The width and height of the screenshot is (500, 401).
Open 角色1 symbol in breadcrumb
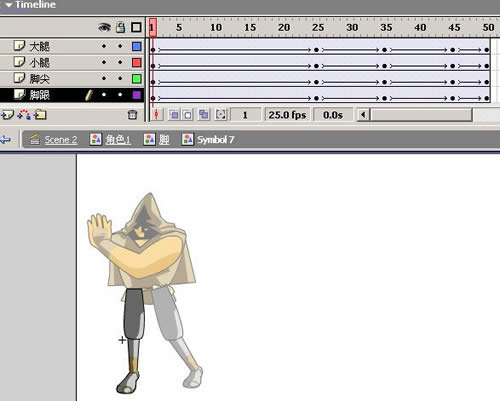coord(118,140)
